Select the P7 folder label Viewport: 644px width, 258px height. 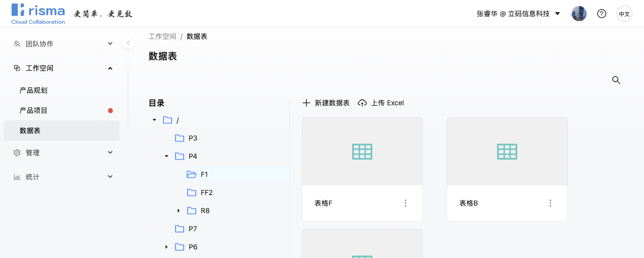[193, 229]
